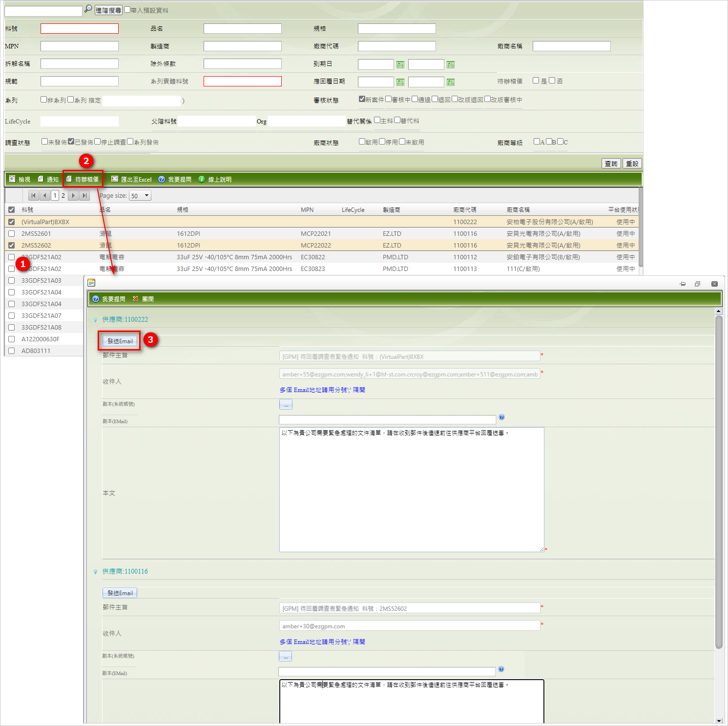This screenshot has width=728, height=726.
Task: Click help icon beside second 副本(EMail) field
Action: point(501,669)
